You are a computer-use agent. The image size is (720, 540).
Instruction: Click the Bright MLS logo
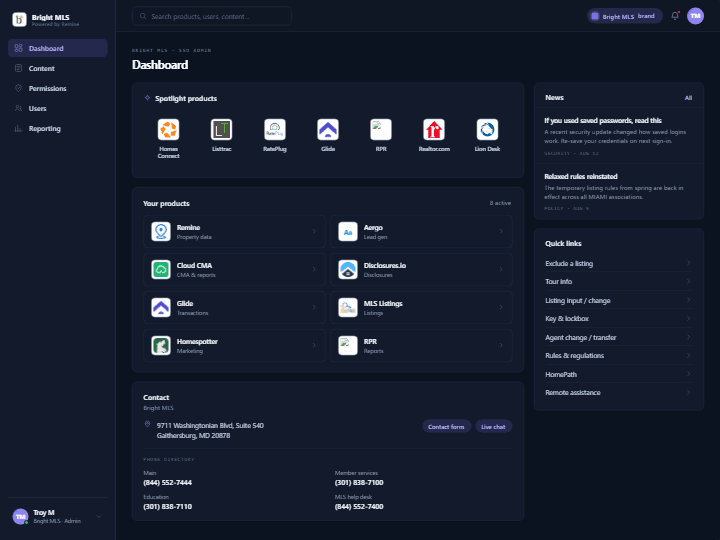click(19, 19)
